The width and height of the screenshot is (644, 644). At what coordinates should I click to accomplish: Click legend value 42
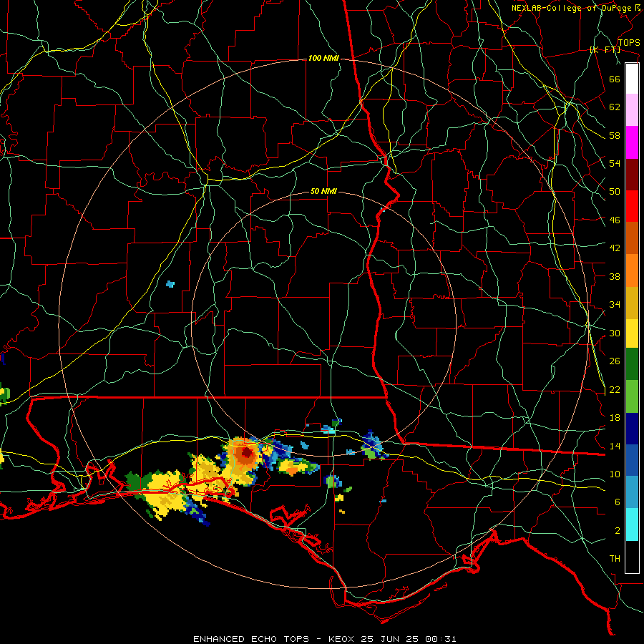[615, 248]
